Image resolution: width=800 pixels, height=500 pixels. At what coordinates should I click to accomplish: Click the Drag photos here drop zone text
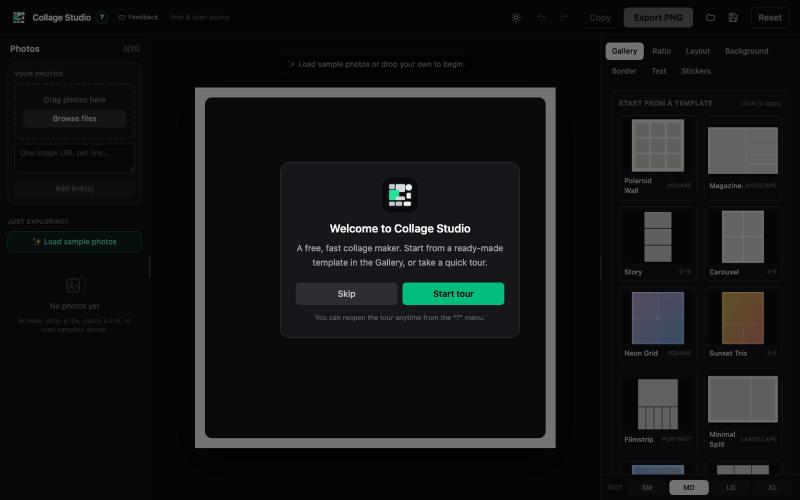click(74, 100)
